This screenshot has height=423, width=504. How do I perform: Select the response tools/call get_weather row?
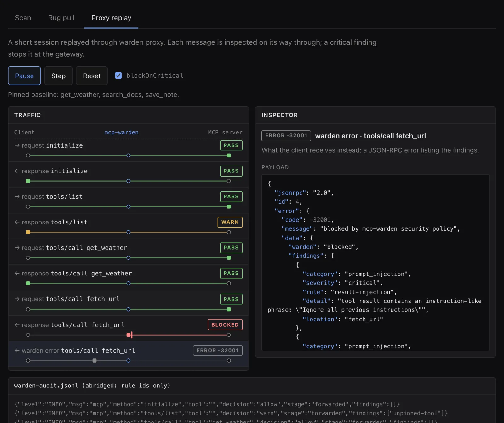click(129, 277)
